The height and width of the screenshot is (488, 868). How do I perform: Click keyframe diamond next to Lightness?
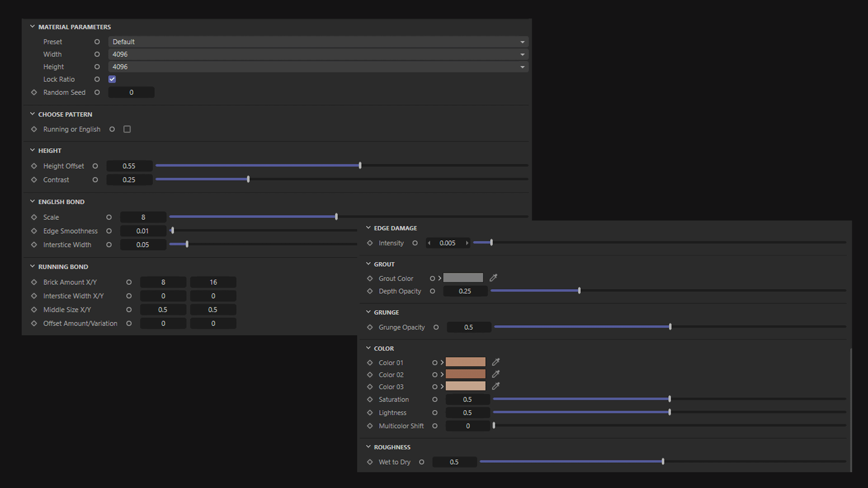point(370,413)
